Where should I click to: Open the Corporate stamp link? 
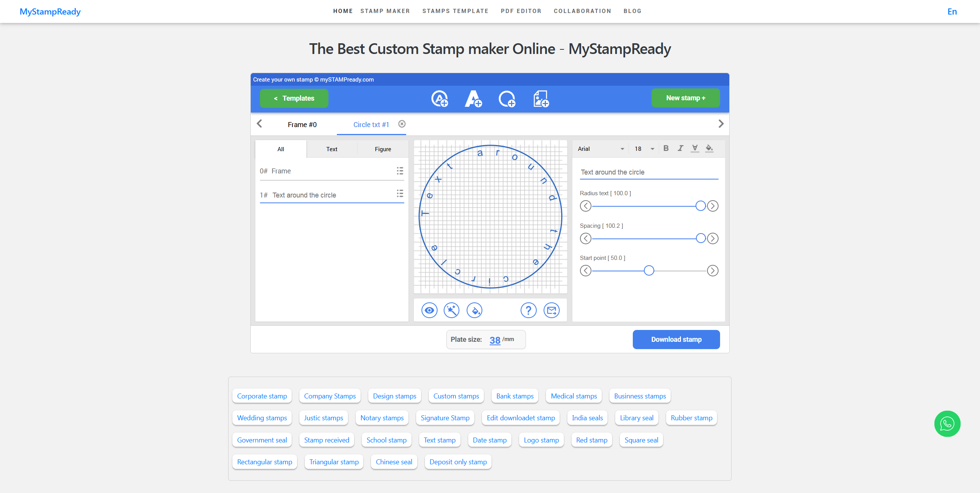[x=262, y=396]
